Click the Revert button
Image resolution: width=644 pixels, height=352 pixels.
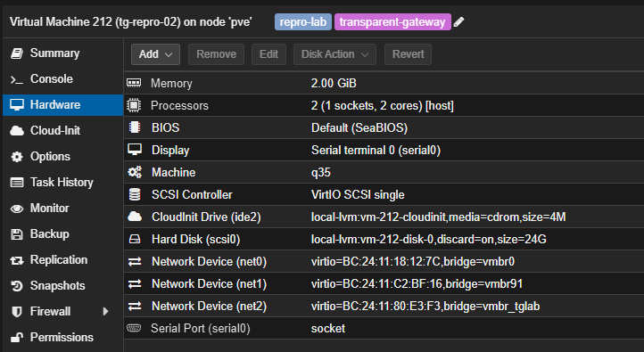[408, 54]
